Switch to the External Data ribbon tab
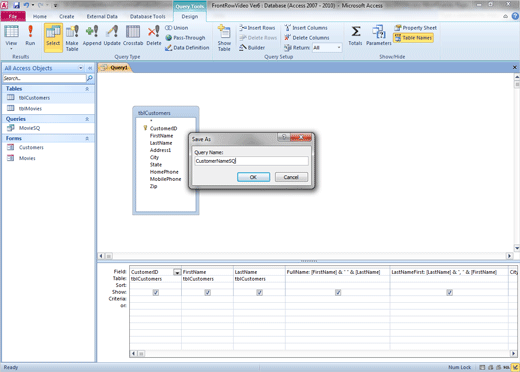This screenshot has height=372, width=520. 102,16
